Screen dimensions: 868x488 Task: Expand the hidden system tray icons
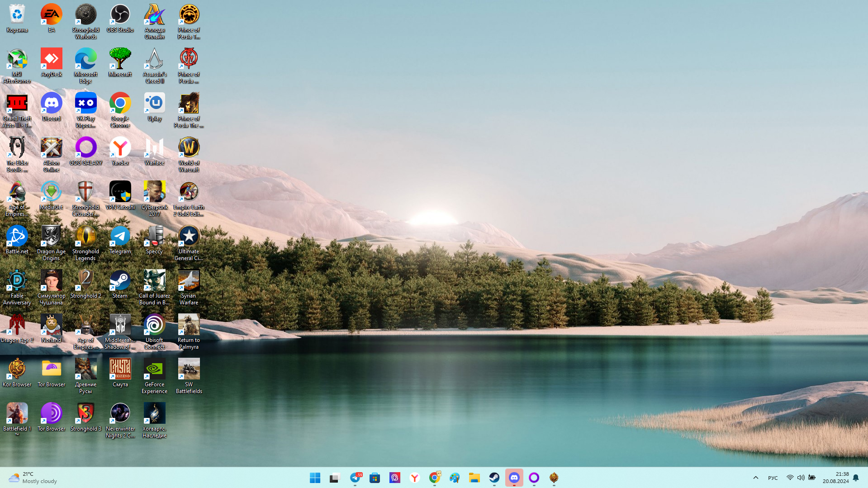click(x=755, y=478)
